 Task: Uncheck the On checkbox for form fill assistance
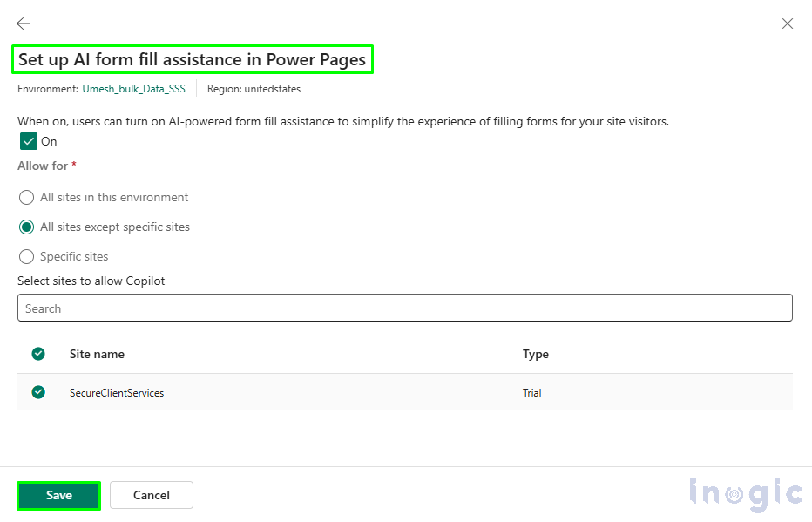[29, 141]
